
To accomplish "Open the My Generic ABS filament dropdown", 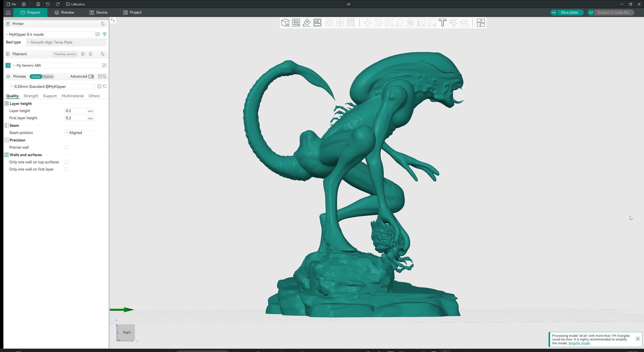I will click(x=57, y=66).
